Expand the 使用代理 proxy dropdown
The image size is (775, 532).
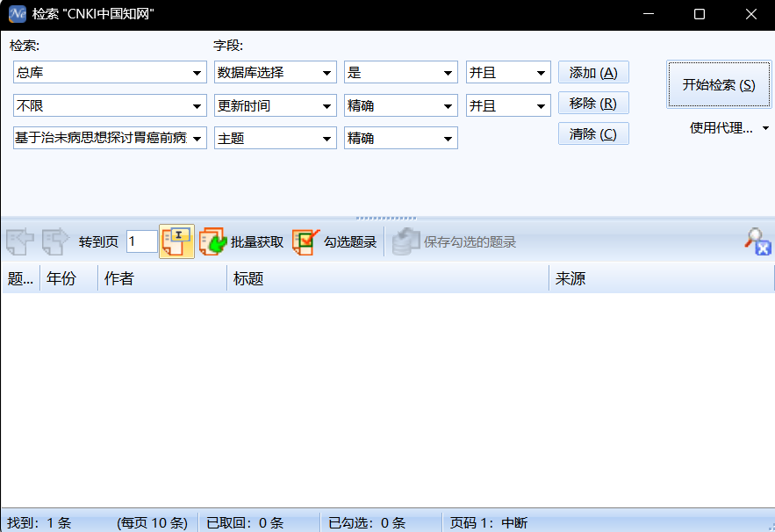pyautogui.click(x=765, y=128)
